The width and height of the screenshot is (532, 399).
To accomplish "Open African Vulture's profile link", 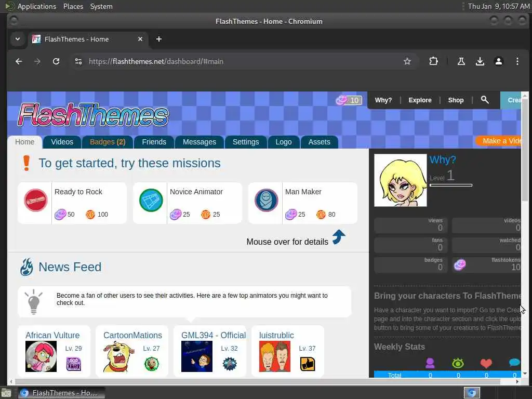I will click(52, 335).
